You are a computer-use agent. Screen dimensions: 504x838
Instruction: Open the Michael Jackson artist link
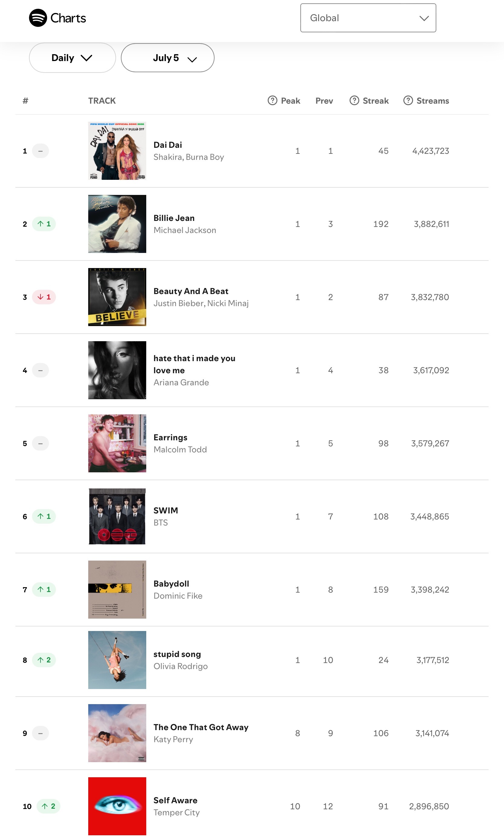[x=185, y=230]
